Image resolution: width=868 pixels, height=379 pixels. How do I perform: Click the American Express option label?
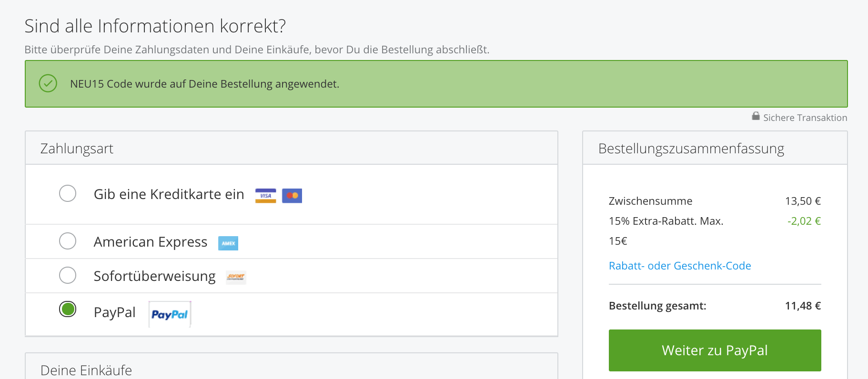(151, 242)
